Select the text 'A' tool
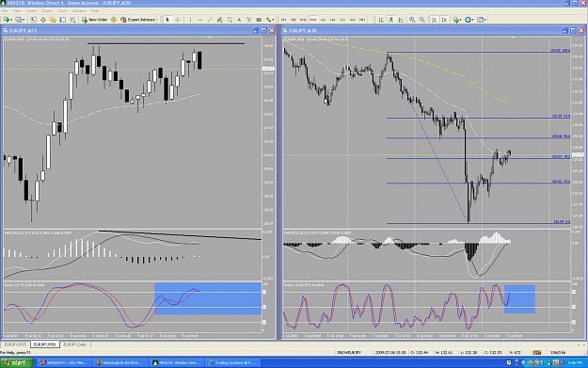This screenshot has height=368, width=588. [x=239, y=20]
